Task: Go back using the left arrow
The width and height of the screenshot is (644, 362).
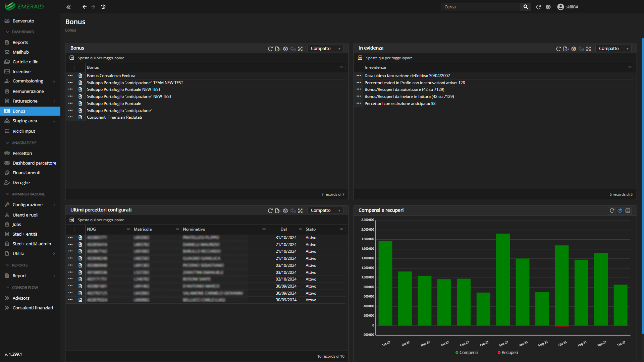Action: click(x=85, y=7)
